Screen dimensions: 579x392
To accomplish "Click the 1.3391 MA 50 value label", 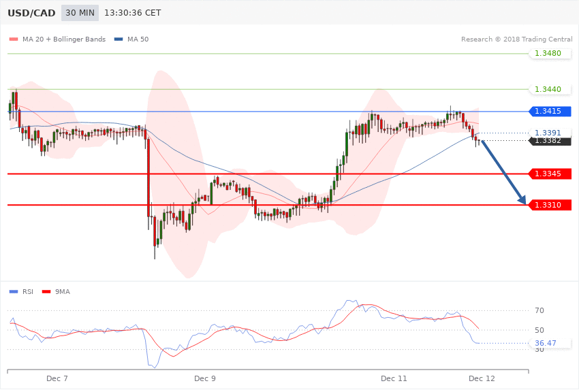I will (x=550, y=133).
